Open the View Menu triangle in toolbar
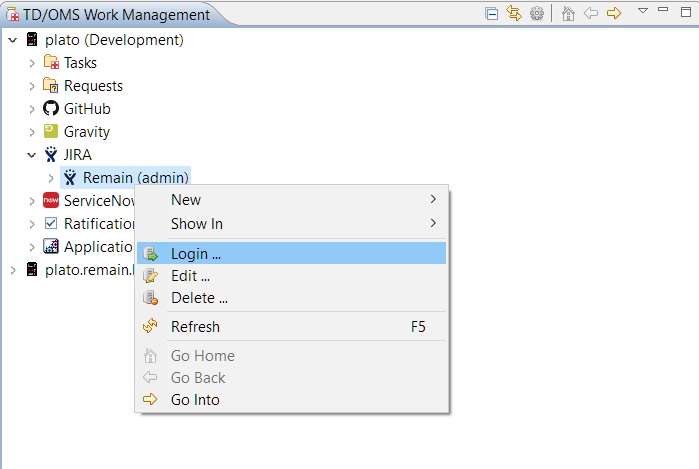699x469 pixels. (x=643, y=11)
